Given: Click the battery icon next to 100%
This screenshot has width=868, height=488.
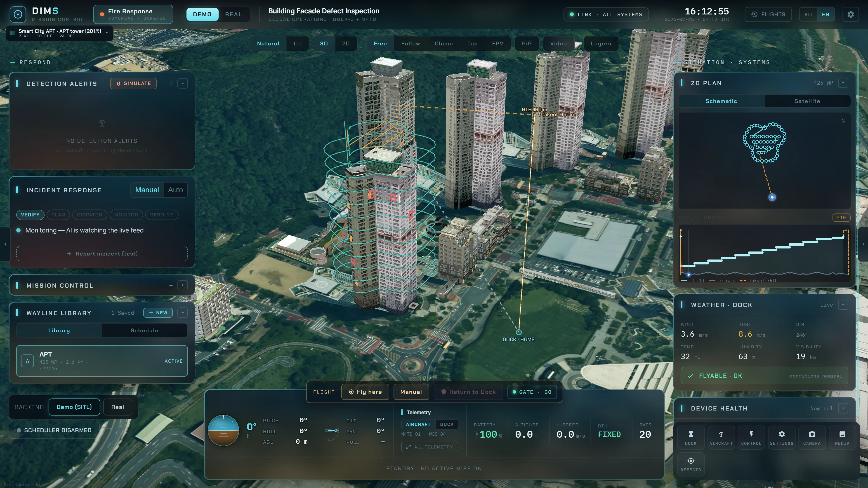Looking at the screenshot, I should 475,434.
